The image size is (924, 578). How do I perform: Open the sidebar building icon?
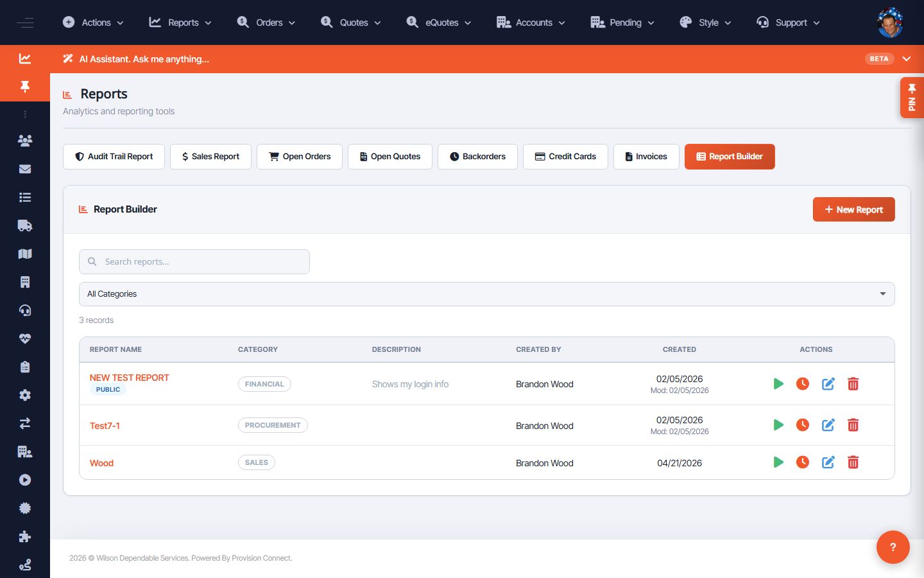(x=25, y=282)
